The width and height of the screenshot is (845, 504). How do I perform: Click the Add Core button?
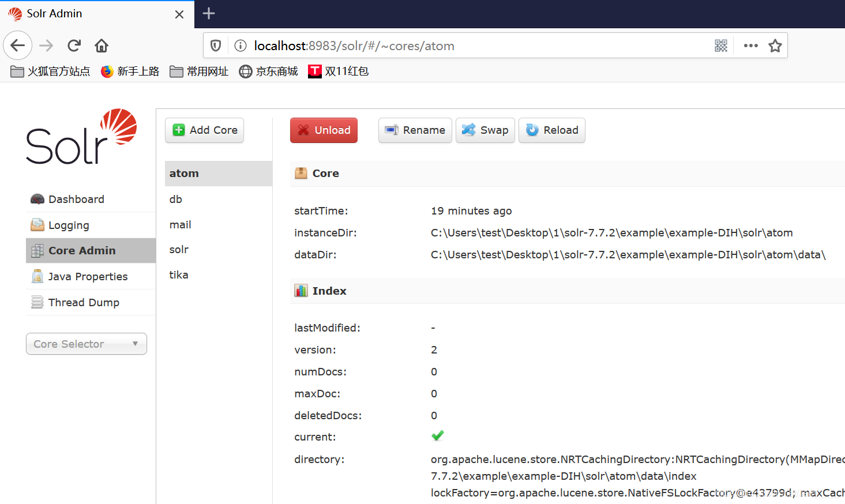tap(204, 130)
